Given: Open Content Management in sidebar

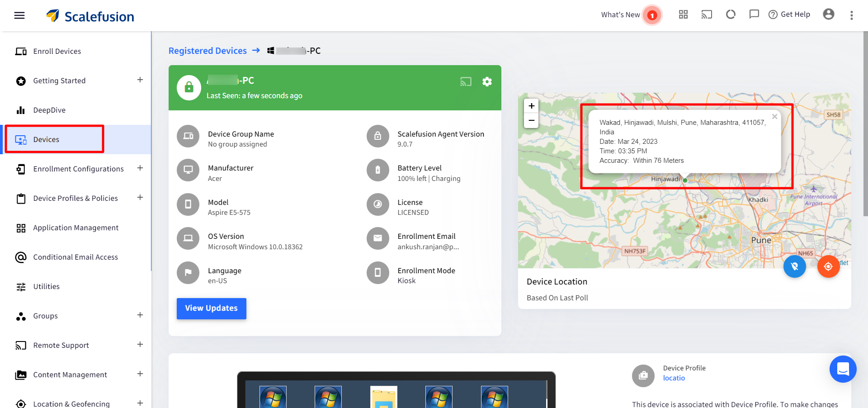Looking at the screenshot, I should tap(70, 375).
